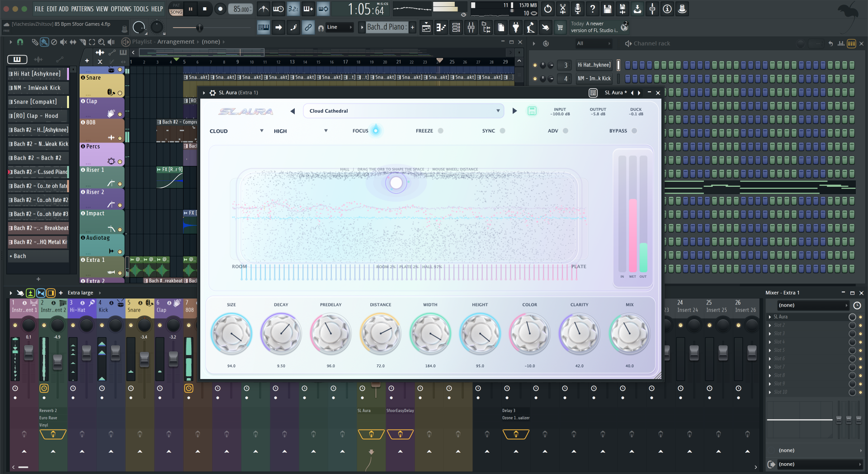Enable the SYNC toggle in SL Aura
868x474 pixels.
pos(502,131)
